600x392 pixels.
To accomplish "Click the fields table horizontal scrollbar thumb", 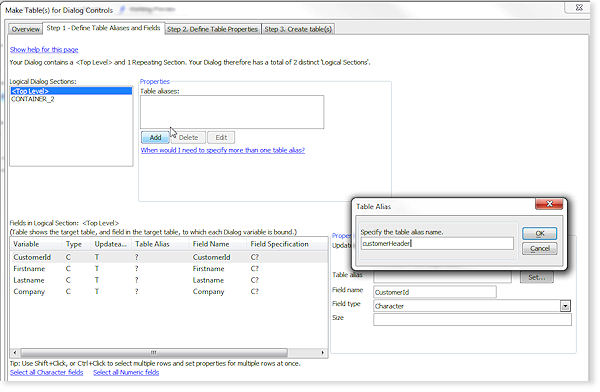I will (154, 353).
